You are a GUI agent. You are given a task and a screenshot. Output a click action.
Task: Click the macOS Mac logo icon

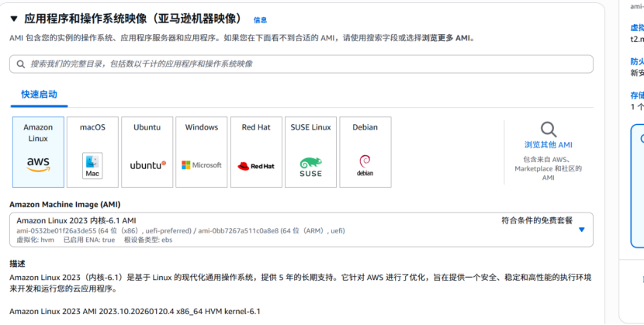[x=92, y=164]
